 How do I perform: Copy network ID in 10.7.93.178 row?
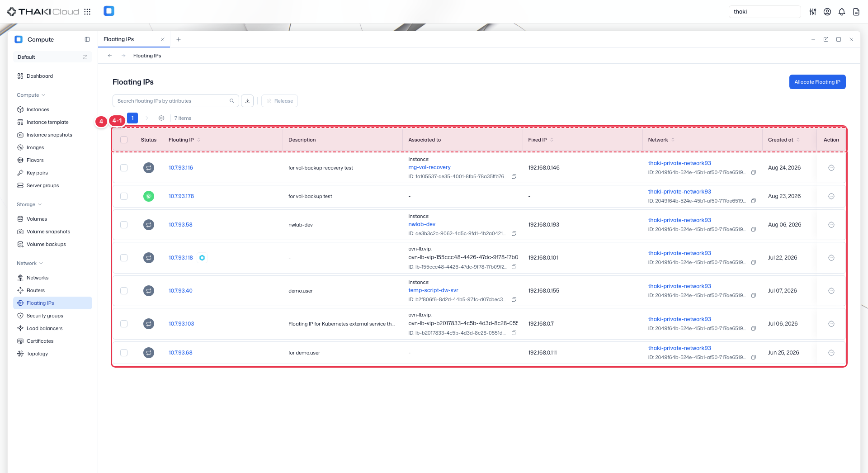[754, 201]
